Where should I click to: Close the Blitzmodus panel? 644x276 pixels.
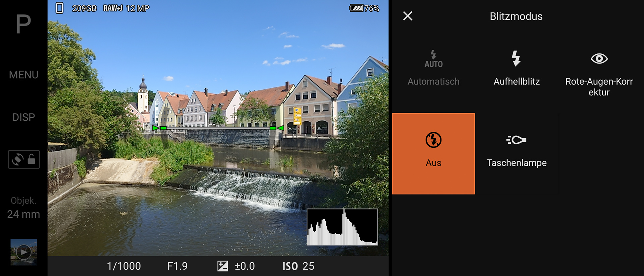[408, 16]
